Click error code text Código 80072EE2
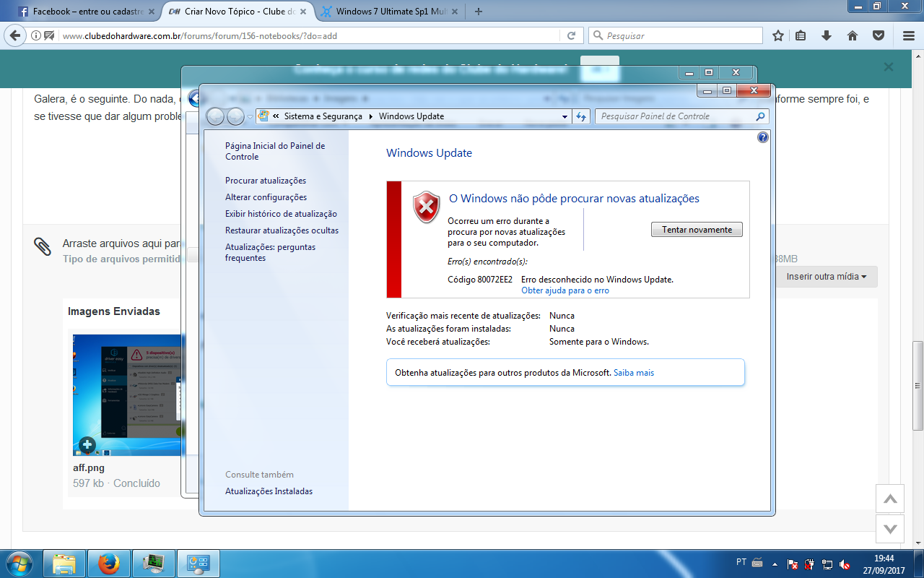The height and width of the screenshot is (578, 924). [x=480, y=280]
